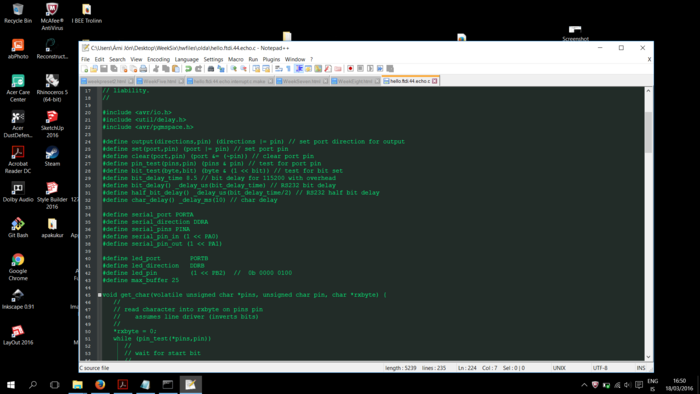This screenshot has height=394, width=700.
Task: Zoom out using the magnifier icon
Action: 243,69
